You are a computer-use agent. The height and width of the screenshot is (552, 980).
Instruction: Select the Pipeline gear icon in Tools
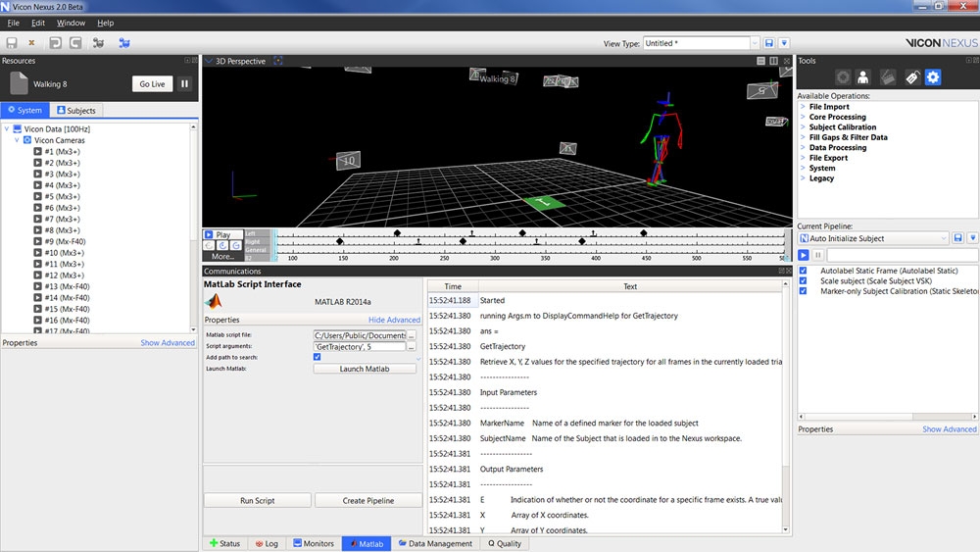(x=933, y=77)
